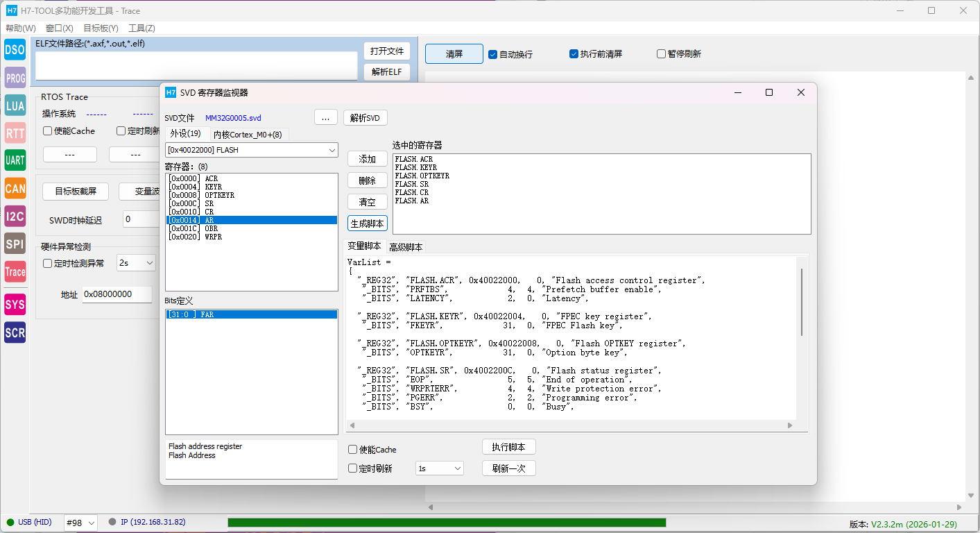
Task: Click the SPI tool icon
Action: coord(15,244)
